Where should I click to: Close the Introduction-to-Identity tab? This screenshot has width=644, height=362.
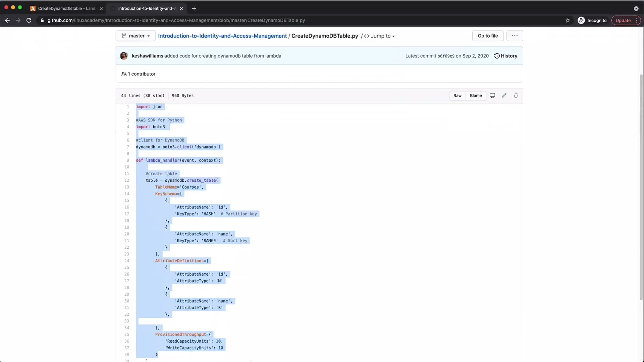pos(181,9)
